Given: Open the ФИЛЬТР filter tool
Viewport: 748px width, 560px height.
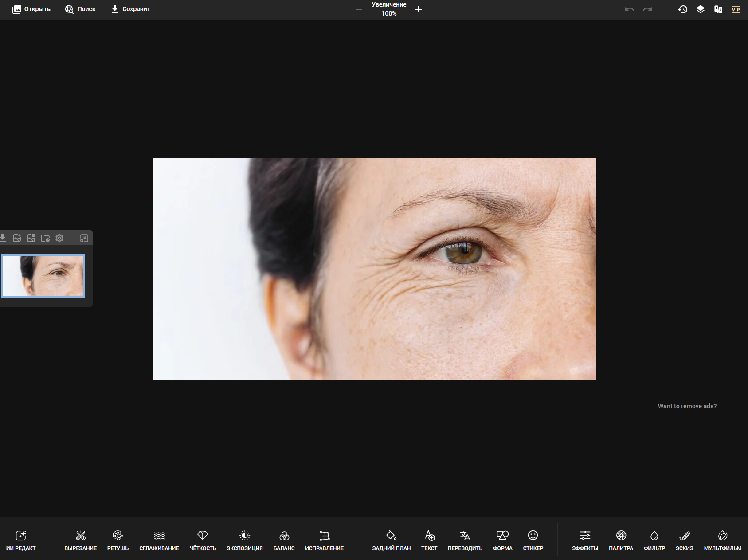Looking at the screenshot, I should point(654,540).
